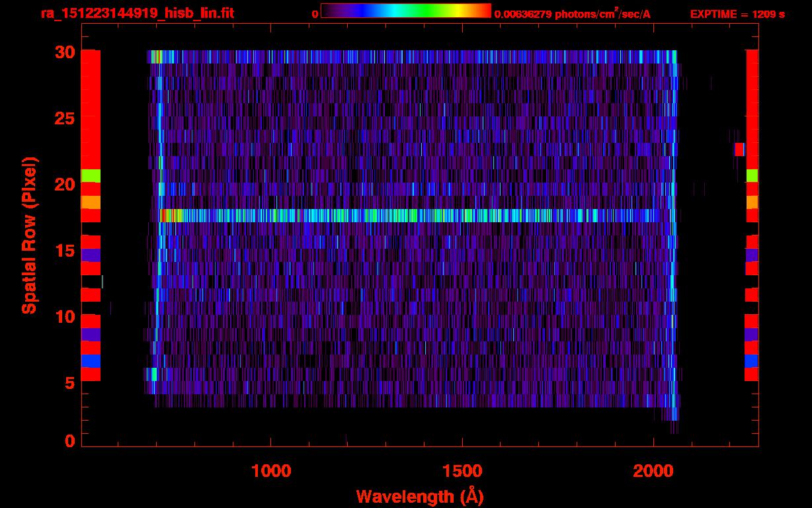Screen dimensions: 812x508
Task: Click the blue swatch in the right strip
Action: point(752,361)
